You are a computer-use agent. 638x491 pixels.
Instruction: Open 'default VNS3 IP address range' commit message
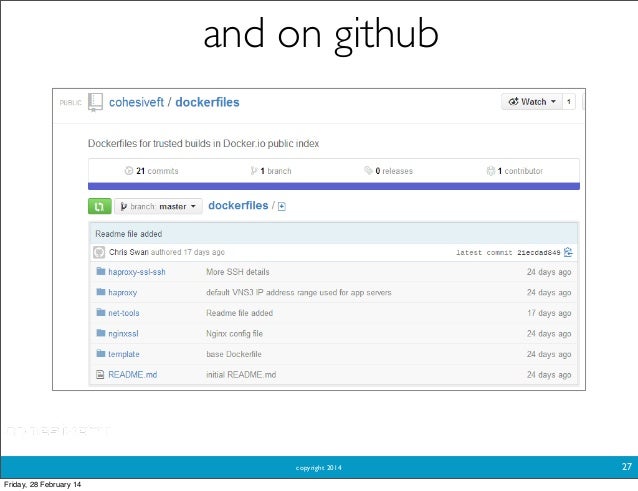coord(299,292)
